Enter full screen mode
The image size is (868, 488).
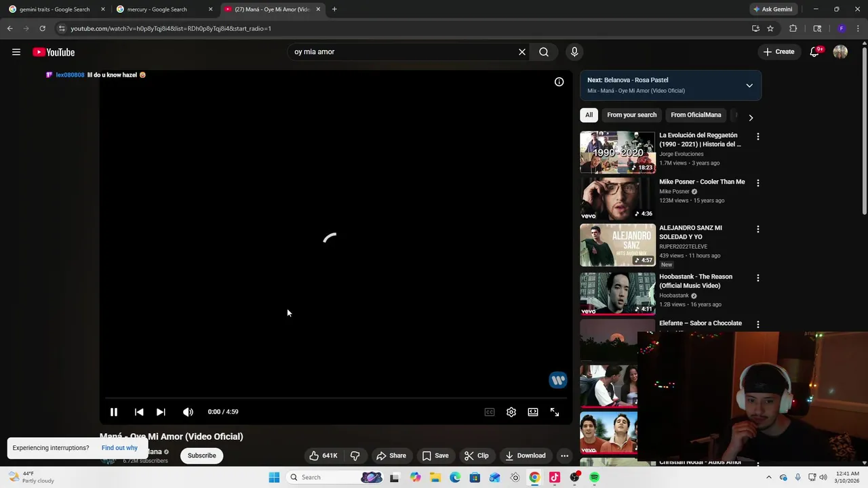pyautogui.click(x=555, y=412)
